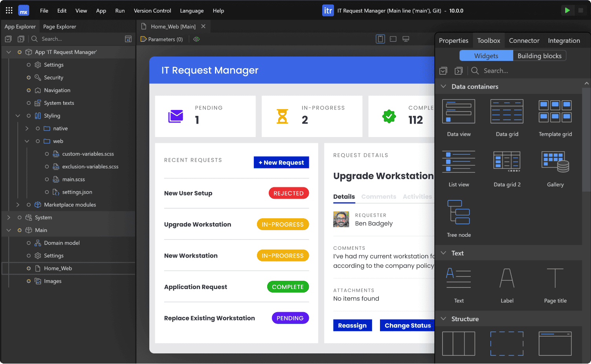Screen dimensions: 591x364
Task: Select the Gallery widget icon
Action: point(555,162)
